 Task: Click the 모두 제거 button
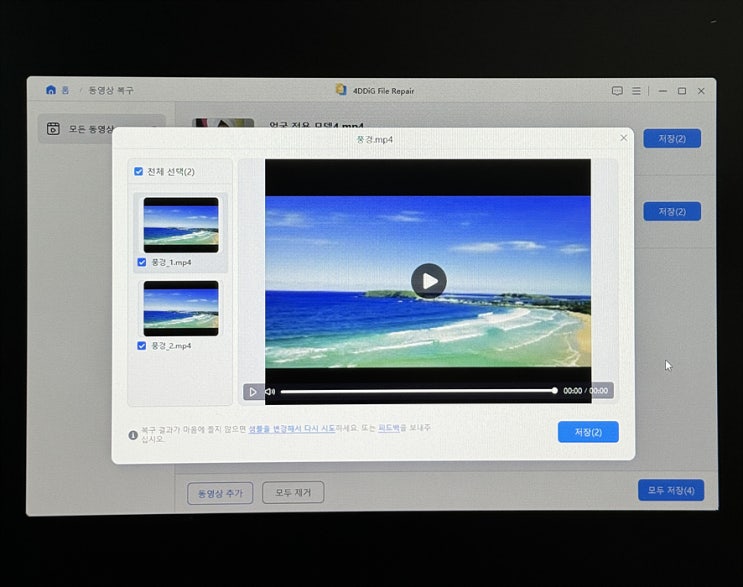coord(293,492)
